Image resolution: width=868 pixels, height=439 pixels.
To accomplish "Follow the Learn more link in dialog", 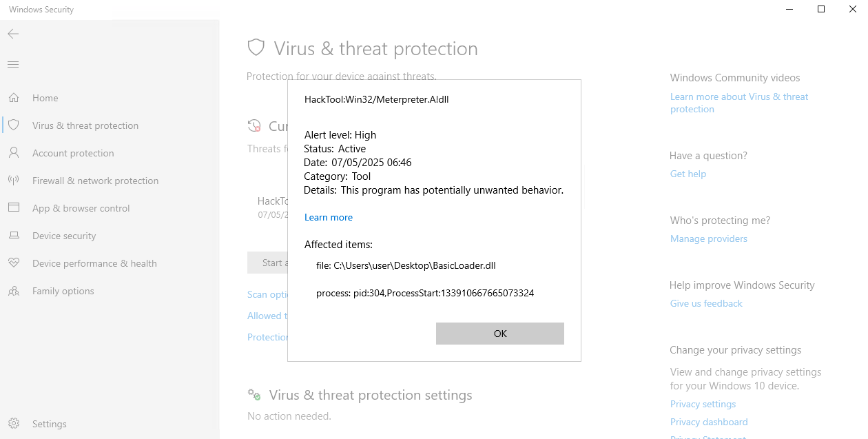I will point(329,217).
